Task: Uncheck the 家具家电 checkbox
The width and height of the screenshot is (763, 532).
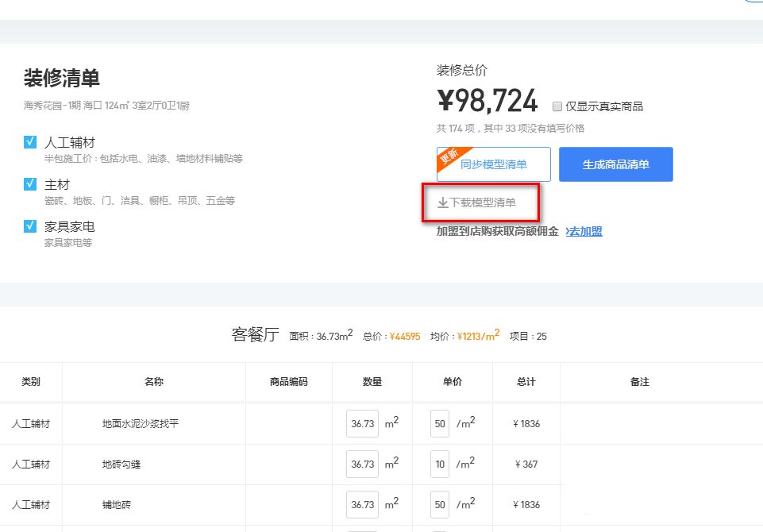Action: tap(30, 226)
